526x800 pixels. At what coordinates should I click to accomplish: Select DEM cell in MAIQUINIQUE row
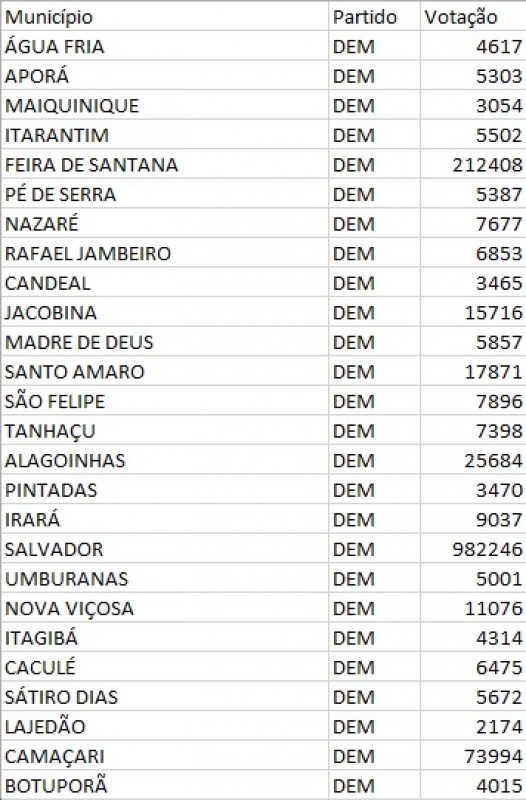click(x=374, y=105)
